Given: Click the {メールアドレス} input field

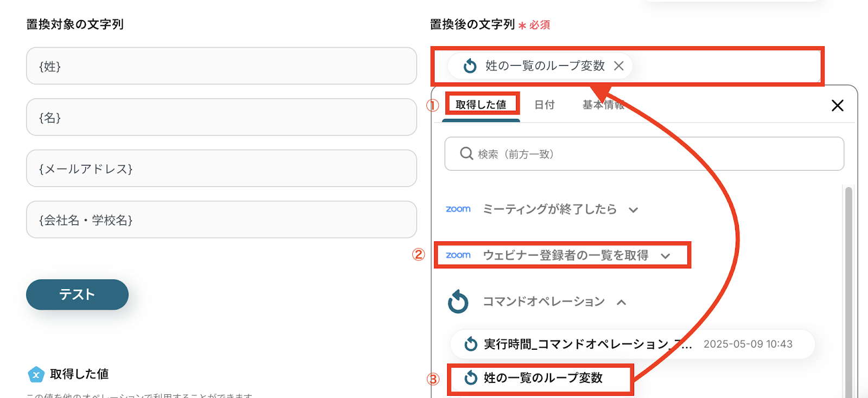Looking at the screenshot, I should (x=221, y=169).
